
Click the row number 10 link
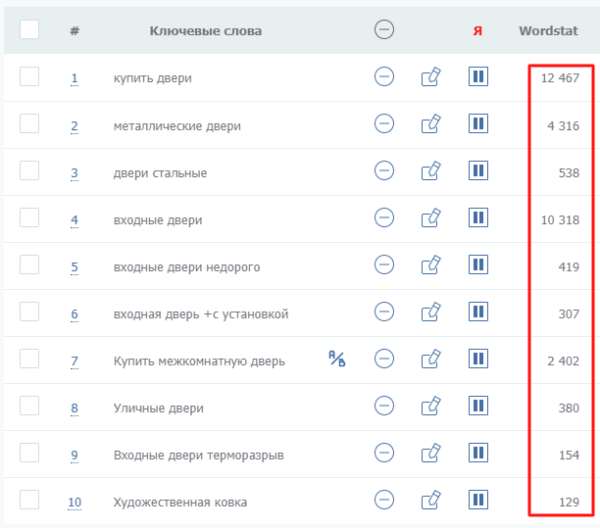75,501
